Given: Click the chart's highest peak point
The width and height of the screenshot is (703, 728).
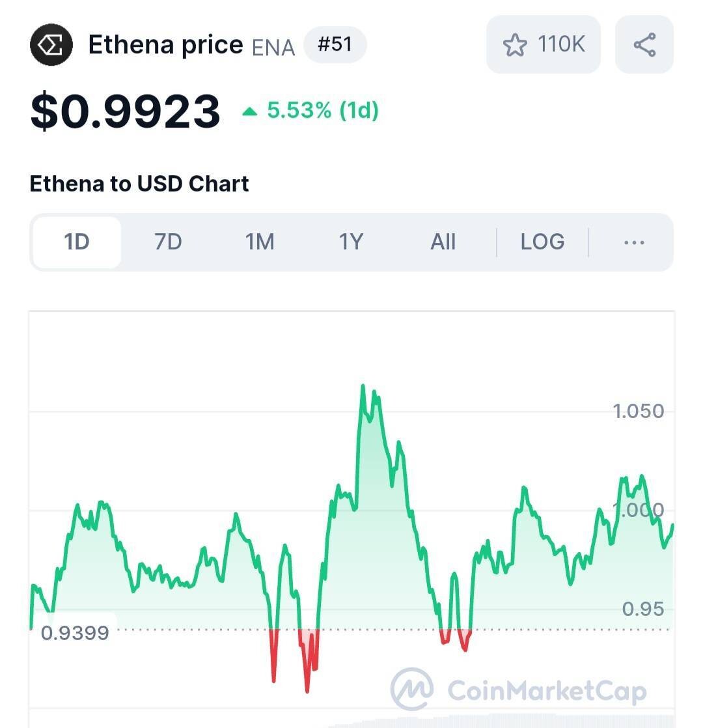Looking at the screenshot, I should (x=363, y=386).
